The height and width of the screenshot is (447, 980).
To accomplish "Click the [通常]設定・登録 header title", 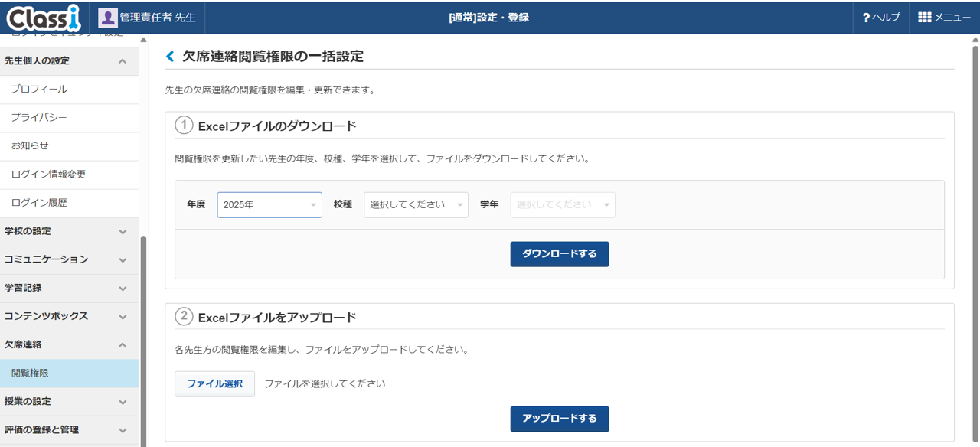I will click(x=488, y=17).
